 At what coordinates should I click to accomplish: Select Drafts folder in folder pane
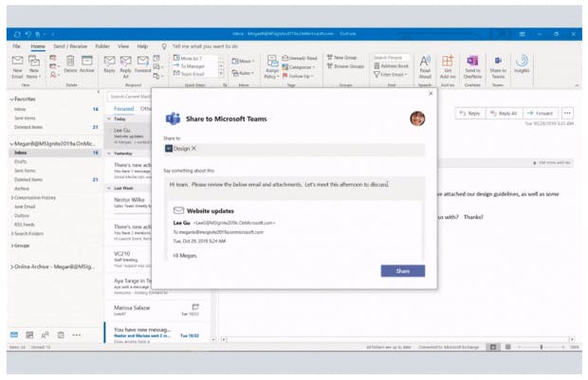pos(21,161)
